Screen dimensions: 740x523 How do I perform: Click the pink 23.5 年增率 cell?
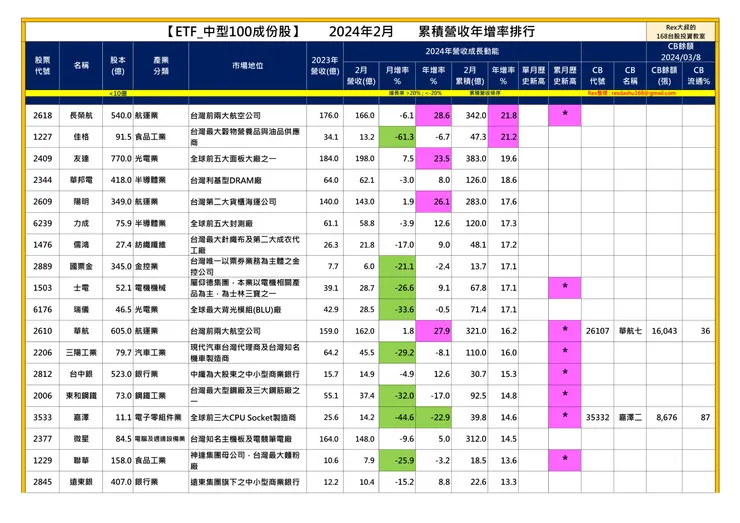point(433,159)
